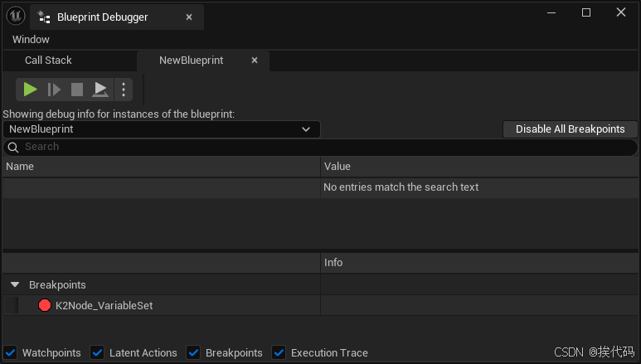
Task: Click the Blueprint Debugger tab icon
Action: (x=43, y=17)
